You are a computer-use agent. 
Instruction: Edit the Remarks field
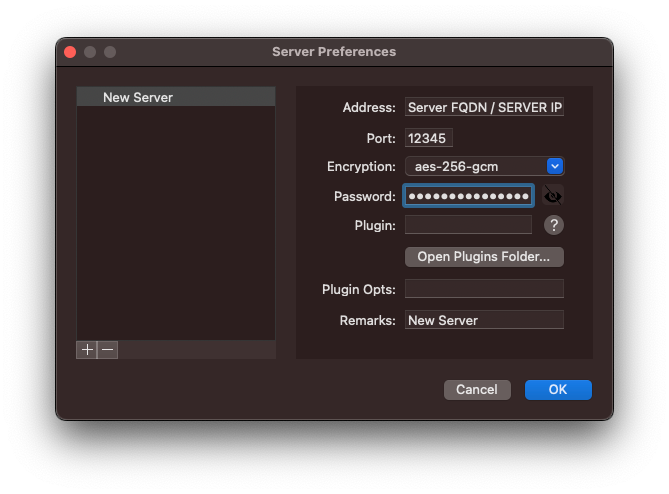pos(484,320)
